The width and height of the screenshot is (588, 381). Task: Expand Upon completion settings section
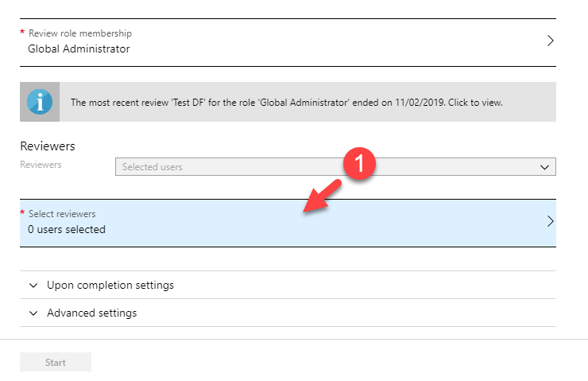point(110,285)
